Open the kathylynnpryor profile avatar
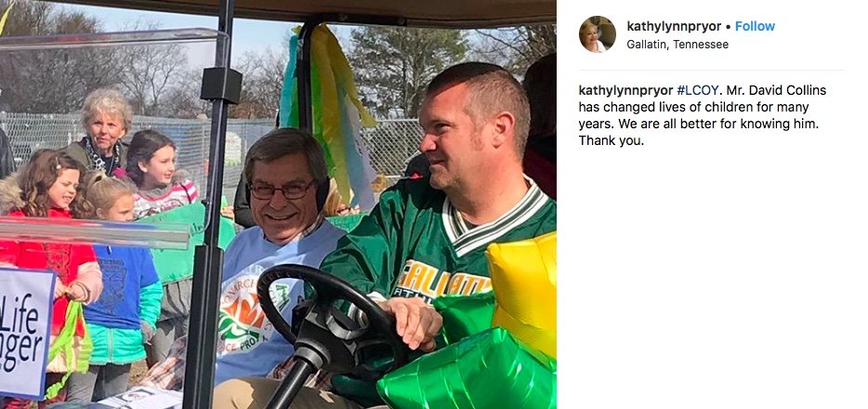Viewport: 868px width, 409px height. 598,34
